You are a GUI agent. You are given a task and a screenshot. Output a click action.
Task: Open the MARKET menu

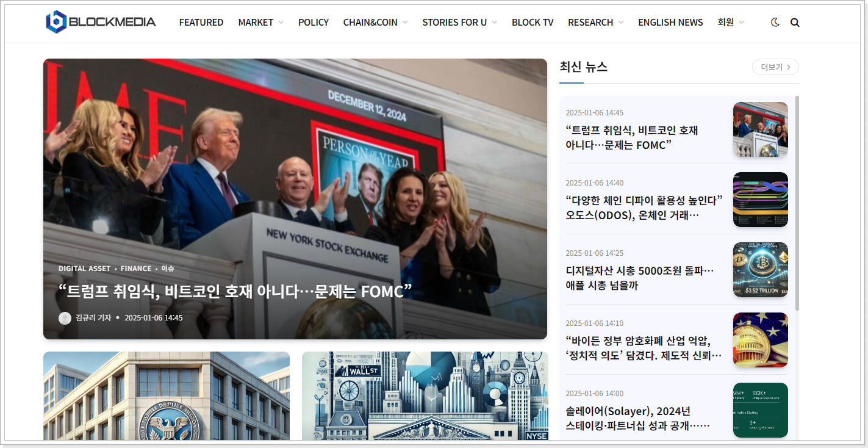(256, 22)
